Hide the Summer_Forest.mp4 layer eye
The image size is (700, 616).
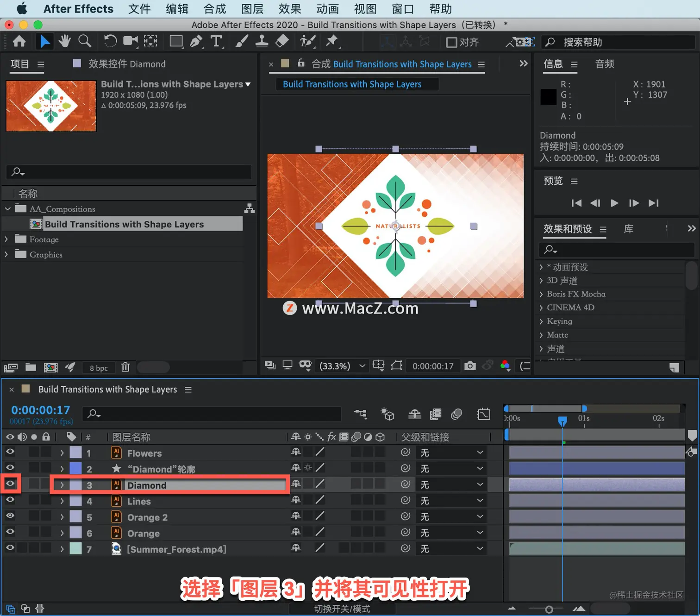coord(10,547)
